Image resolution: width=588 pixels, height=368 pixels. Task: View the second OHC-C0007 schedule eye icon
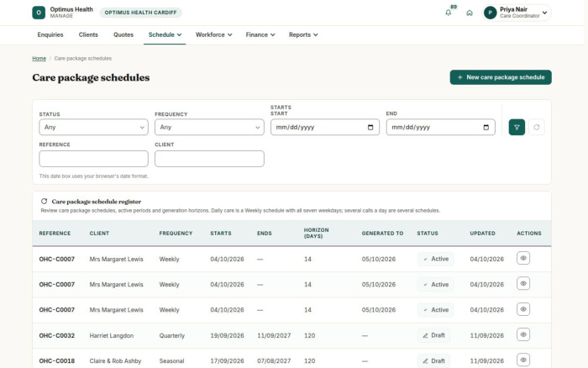click(x=523, y=284)
